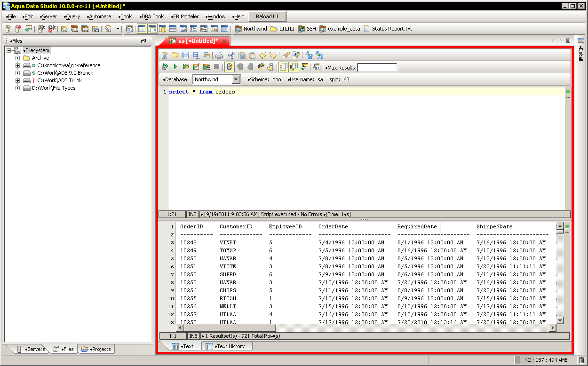This screenshot has width=588, height=366.
Task: Open the Database Northwind dropdown
Action: click(236, 79)
